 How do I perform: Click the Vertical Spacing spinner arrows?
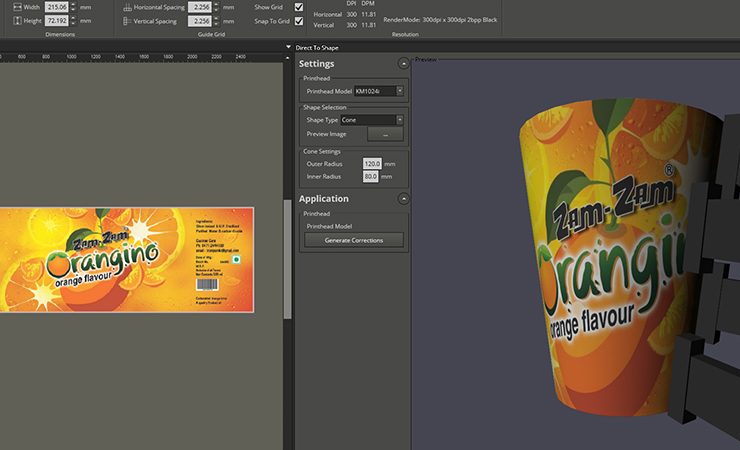216,21
